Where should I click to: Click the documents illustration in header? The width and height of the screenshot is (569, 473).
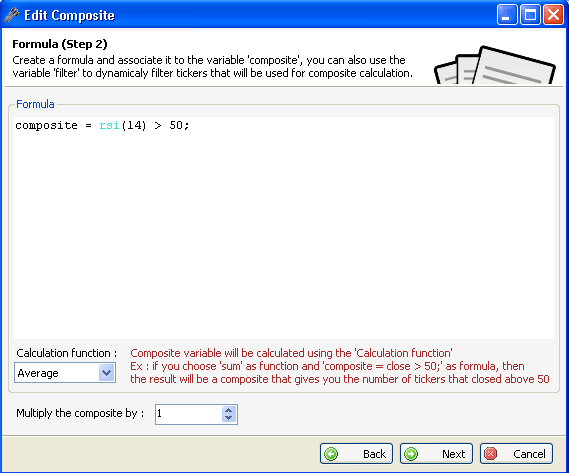(x=495, y=65)
